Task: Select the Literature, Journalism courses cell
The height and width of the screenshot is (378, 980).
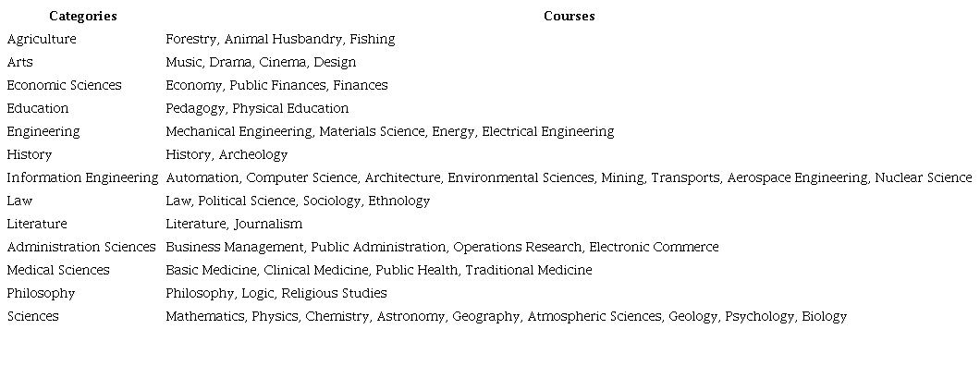Action: pyautogui.click(x=234, y=225)
